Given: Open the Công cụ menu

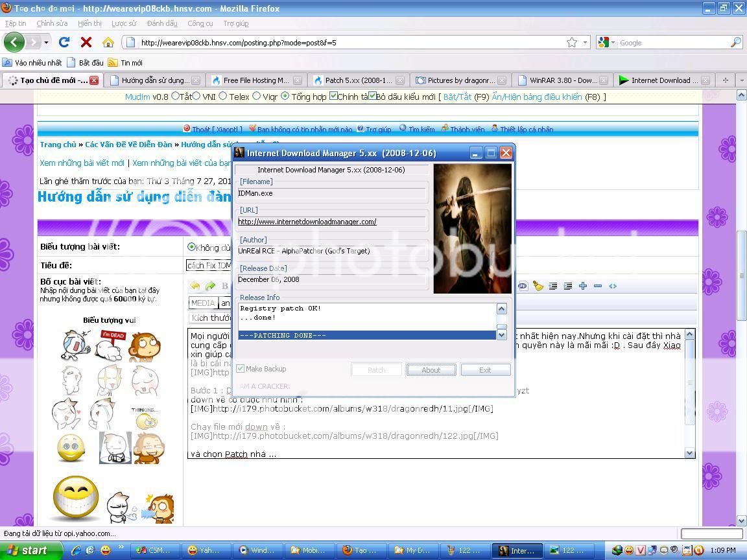Looking at the screenshot, I should (x=200, y=23).
